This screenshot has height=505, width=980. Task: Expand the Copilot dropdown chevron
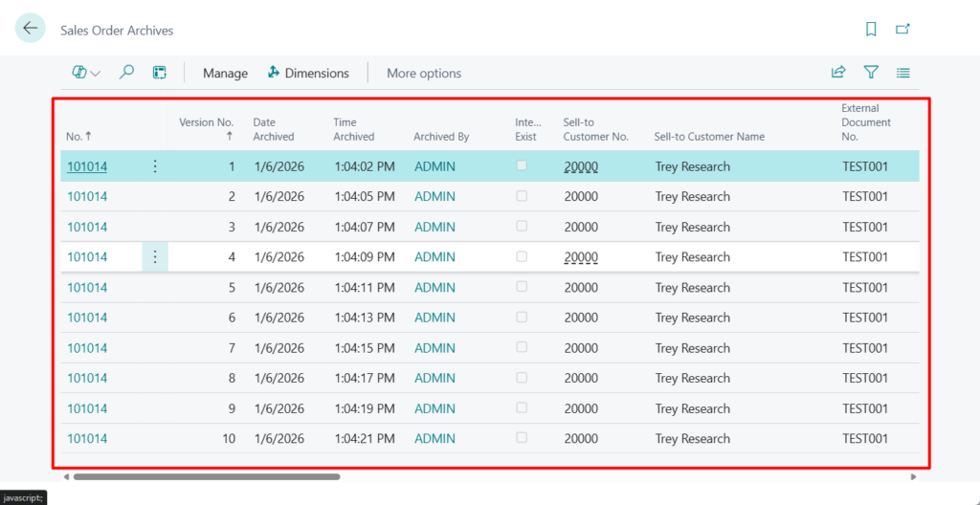(96, 74)
